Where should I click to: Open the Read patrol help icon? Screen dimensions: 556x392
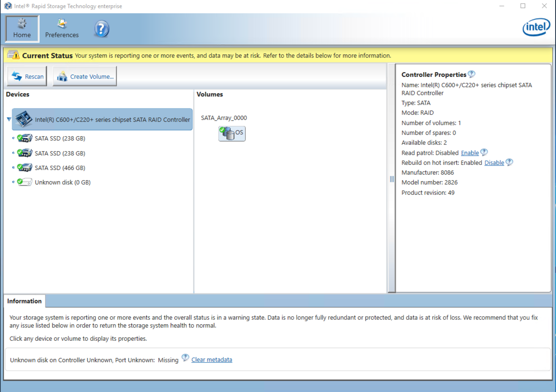pyautogui.click(x=484, y=152)
